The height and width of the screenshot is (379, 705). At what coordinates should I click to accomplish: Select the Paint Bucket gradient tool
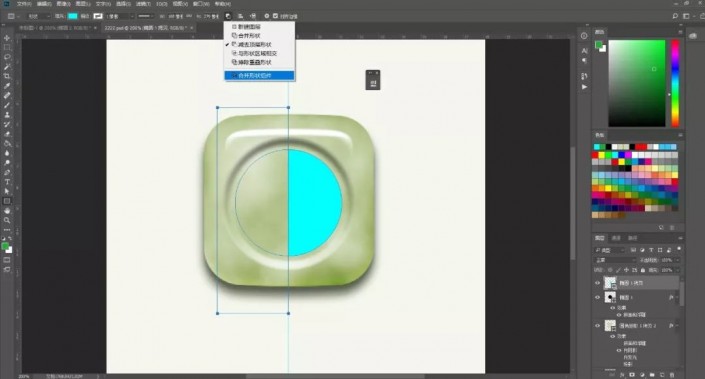pos(7,143)
